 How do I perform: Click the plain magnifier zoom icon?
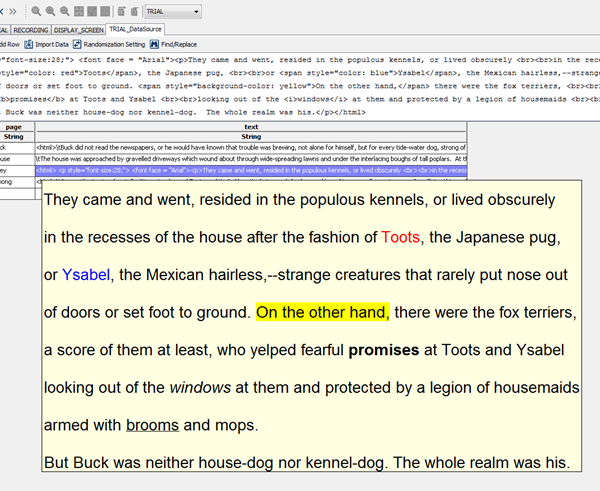tap(36, 11)
